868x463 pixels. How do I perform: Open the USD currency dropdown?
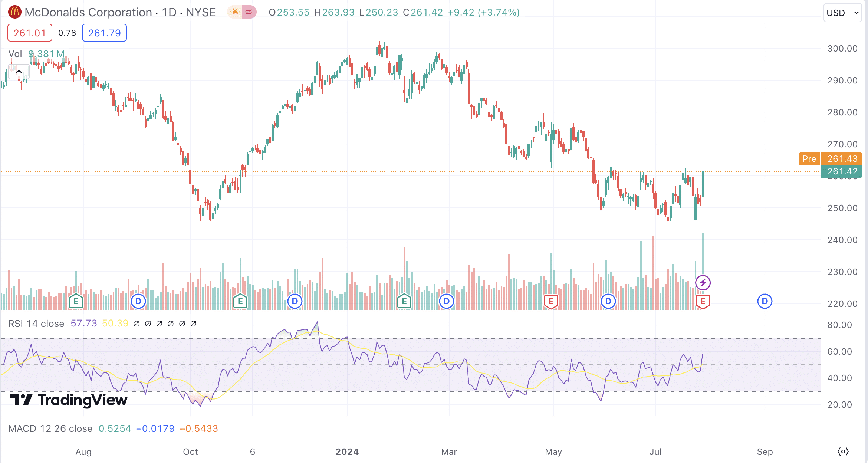click(842, 13)
